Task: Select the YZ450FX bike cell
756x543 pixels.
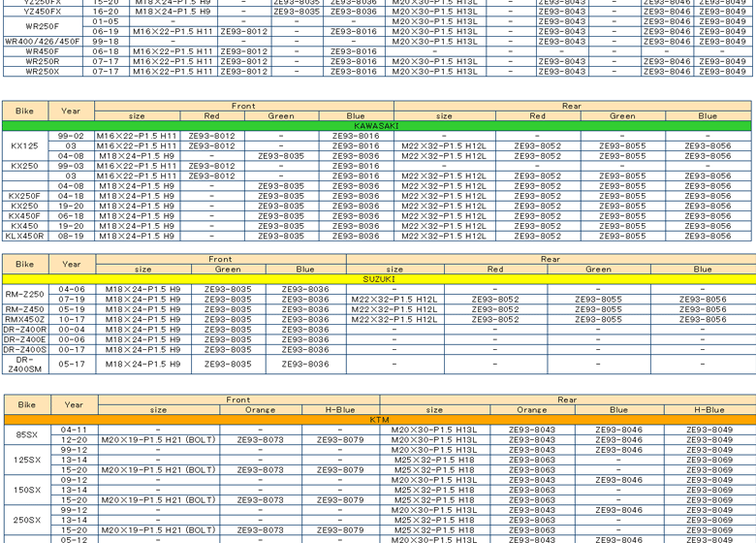Action: pos(43,12)
